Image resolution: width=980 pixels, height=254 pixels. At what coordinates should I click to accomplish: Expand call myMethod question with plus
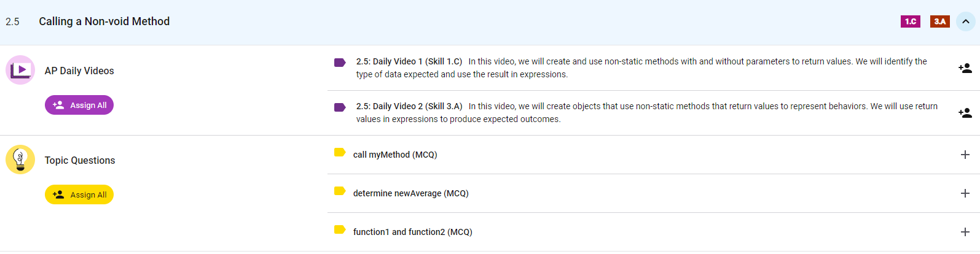point(965,155)
